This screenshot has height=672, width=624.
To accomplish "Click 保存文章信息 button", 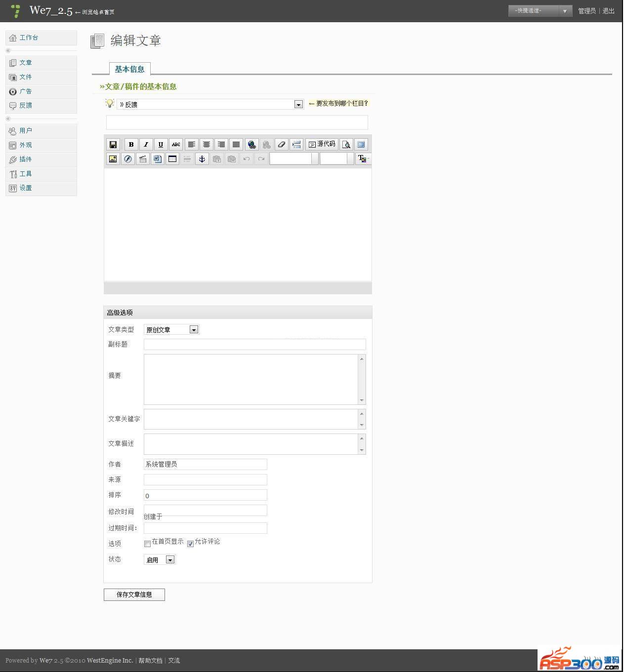I will pyautogui.click(x=134, y=594).
